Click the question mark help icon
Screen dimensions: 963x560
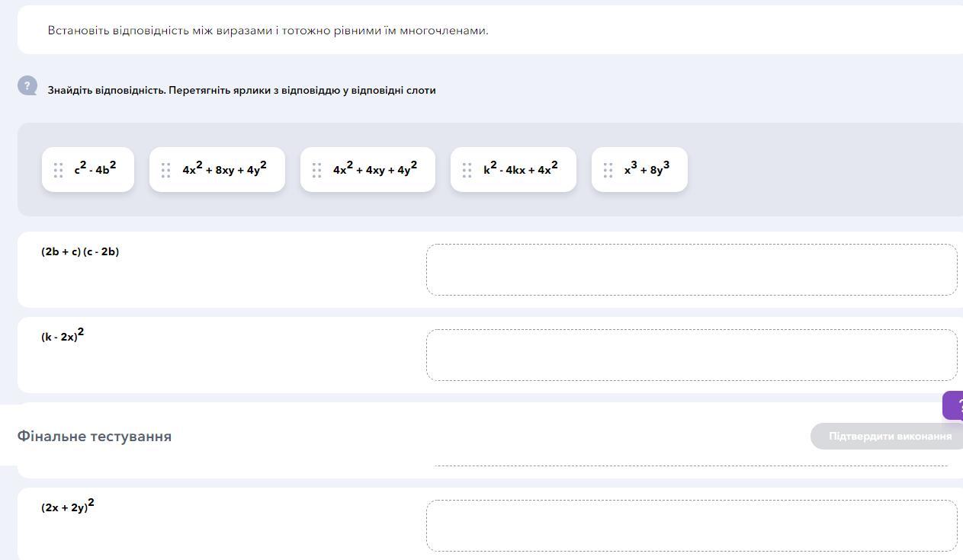click(x=27, y=85)
